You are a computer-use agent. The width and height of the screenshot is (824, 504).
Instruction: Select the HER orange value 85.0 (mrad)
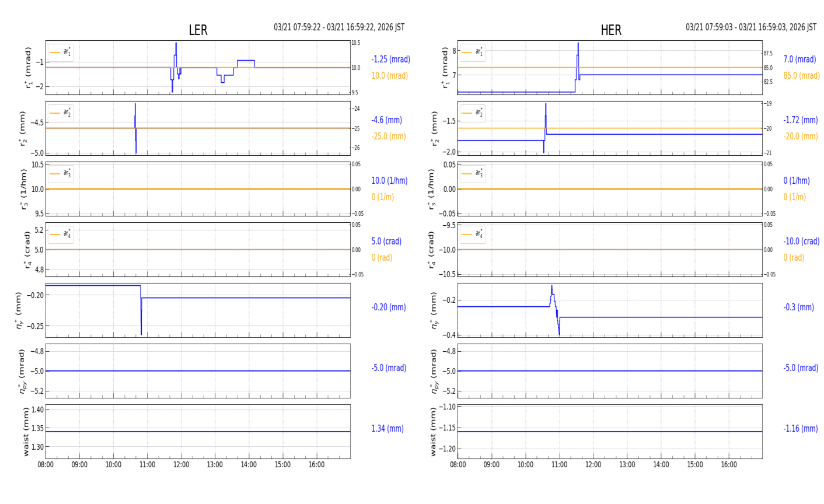[x=801, y=76]
